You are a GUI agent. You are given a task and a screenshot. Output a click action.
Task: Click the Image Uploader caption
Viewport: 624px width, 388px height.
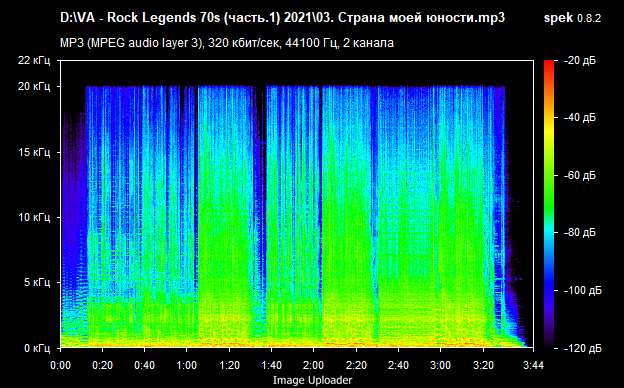[x=312, y=380]
